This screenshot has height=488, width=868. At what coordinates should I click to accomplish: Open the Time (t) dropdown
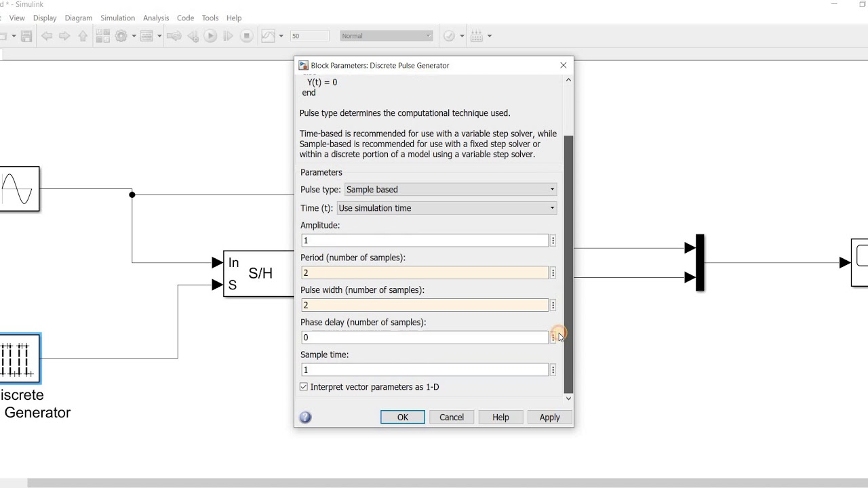[447, 208]
